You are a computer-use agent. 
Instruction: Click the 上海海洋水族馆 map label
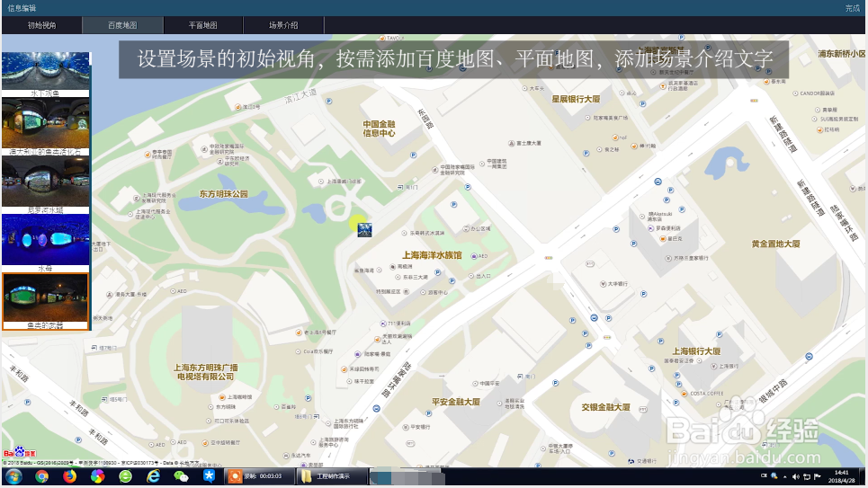click(x=432, y=255)
